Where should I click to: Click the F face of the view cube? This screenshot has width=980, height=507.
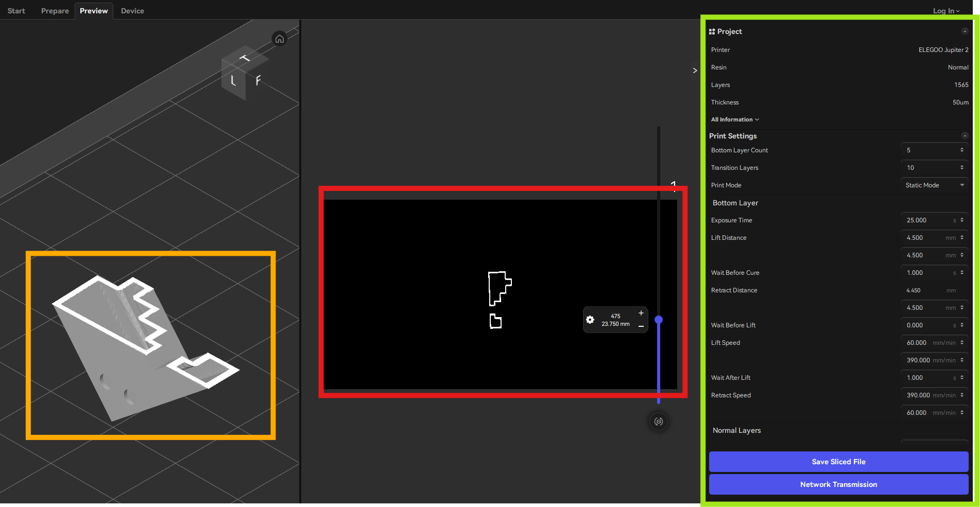pos(257,80)
